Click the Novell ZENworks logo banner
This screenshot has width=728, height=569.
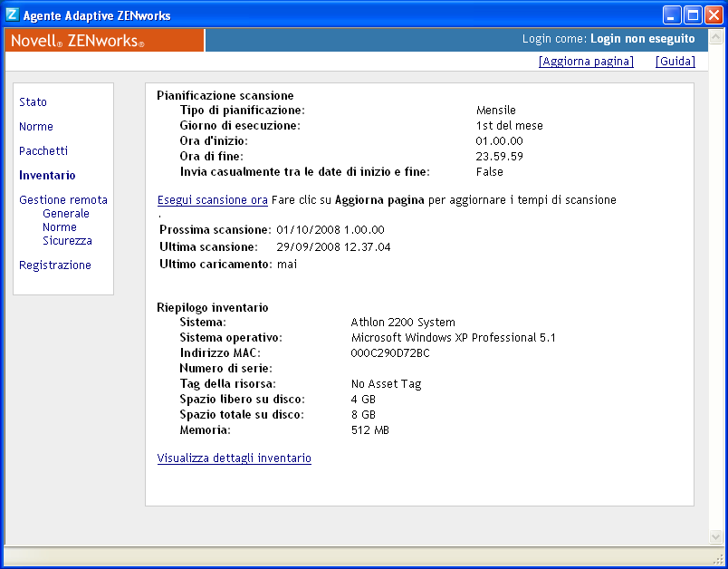104,41
